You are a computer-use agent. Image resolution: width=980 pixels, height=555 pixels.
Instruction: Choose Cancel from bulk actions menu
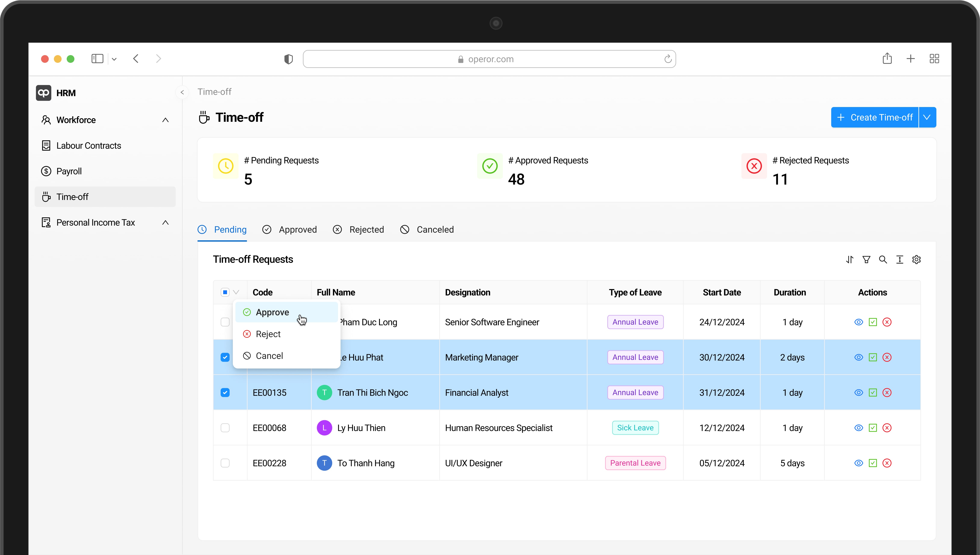pyautogui.click(x=286, y=356)
